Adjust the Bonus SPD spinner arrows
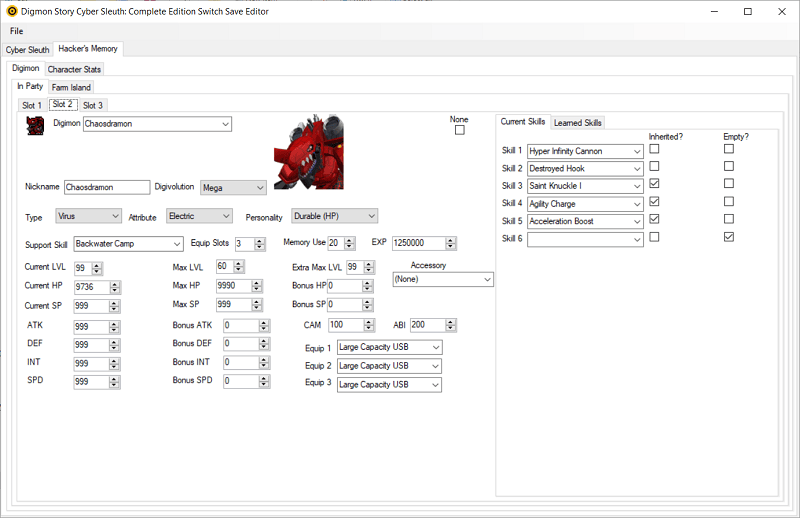This screenshot has width=800, height=518. pyautogui.click(x=264, y=381)
